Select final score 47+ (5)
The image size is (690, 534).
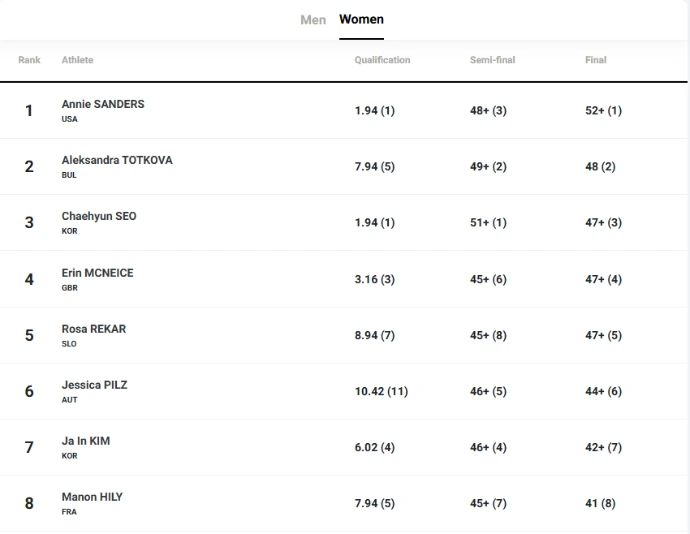point(603,335)
